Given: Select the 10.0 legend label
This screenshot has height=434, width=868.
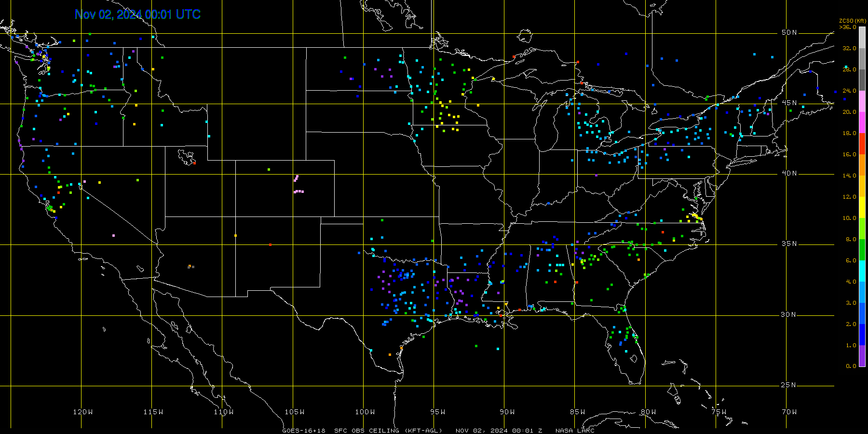Looking at the screenshot, I should [x=849, y=218].
